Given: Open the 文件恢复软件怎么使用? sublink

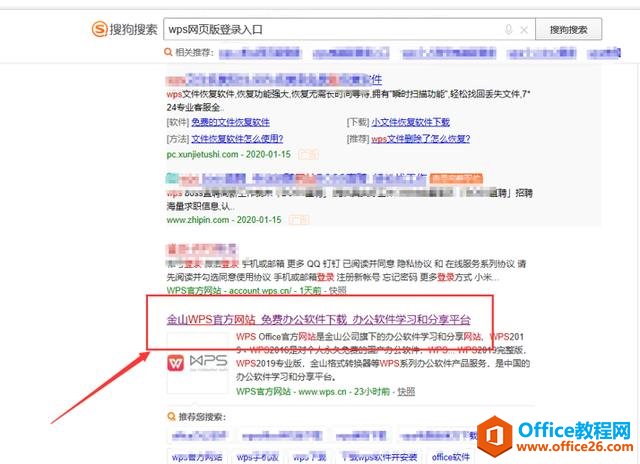Looking at the screenshot, I should [237, 139].
